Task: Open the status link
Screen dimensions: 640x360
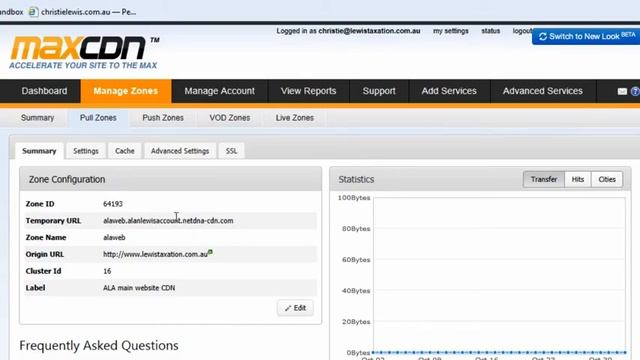Action: coord(491,31)
